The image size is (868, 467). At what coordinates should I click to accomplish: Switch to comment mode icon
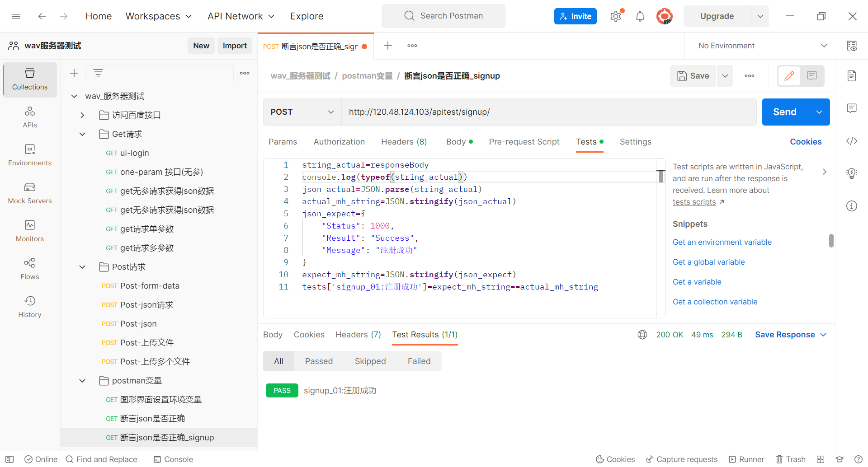(812, 76)
